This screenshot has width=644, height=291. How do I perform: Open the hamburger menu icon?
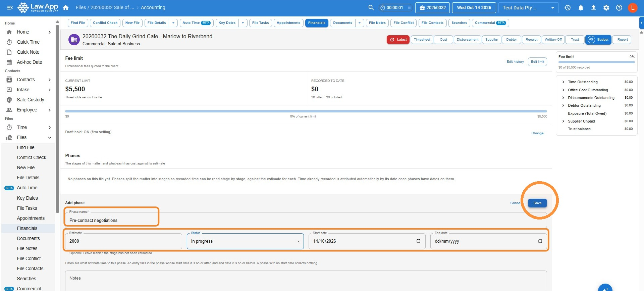(x=10, y=7)
